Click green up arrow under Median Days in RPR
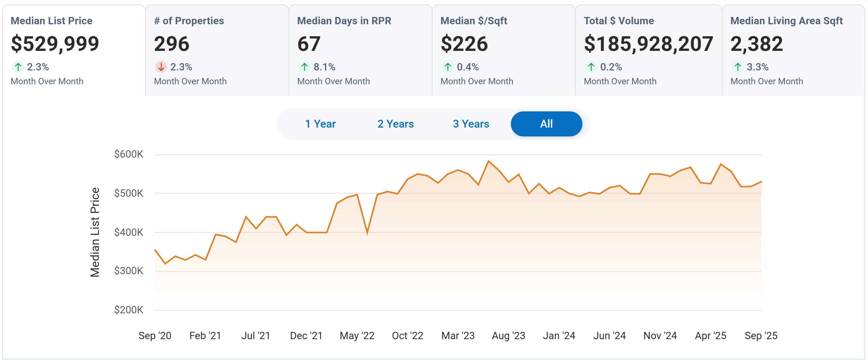The width and height of the screenshot is (868, 360). (304, 67)
